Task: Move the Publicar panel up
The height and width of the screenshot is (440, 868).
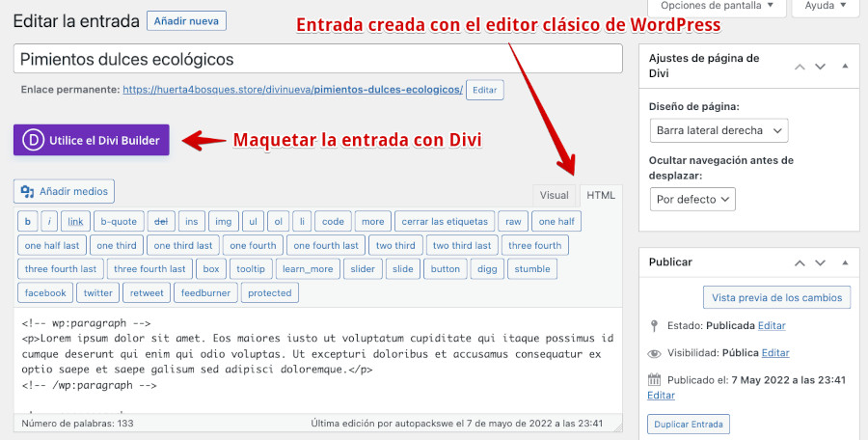Action: pyautogui.click(x=800, y=262)
